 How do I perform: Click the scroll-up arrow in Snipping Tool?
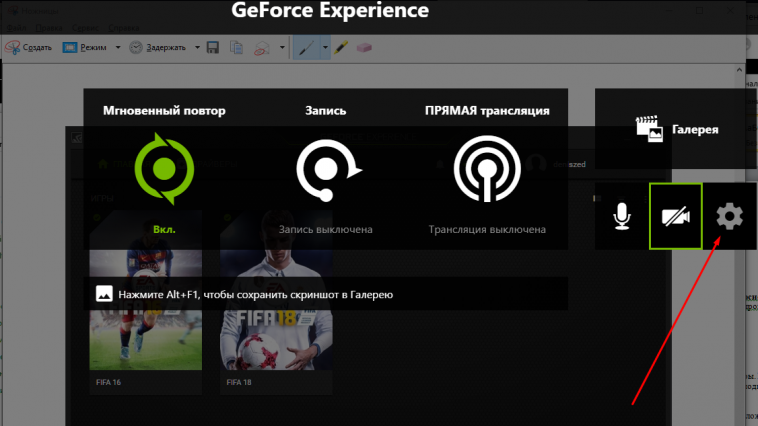tap(739, 70)
